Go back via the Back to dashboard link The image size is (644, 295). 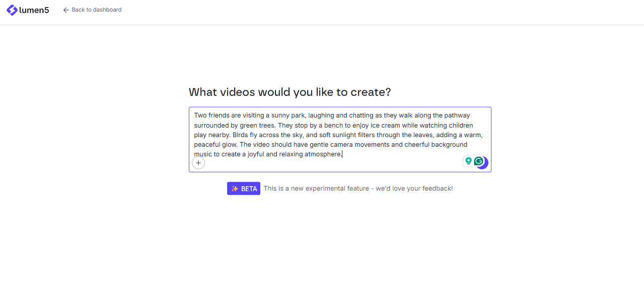[x=96, y=10]
